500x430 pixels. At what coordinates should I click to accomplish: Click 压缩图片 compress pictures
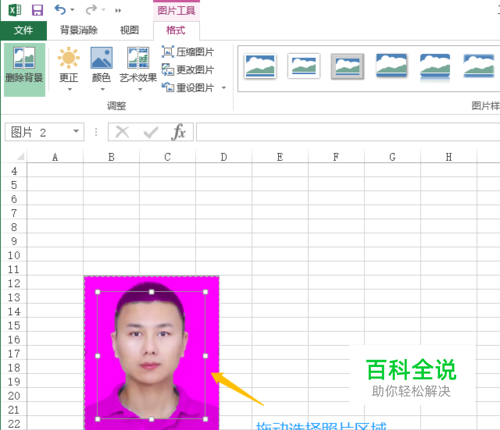tap(188, 52)
